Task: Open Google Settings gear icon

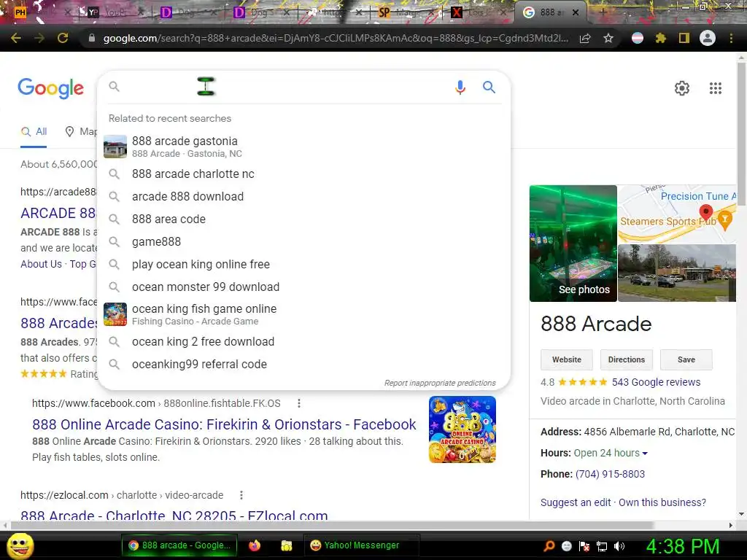Action: (682, 88)
